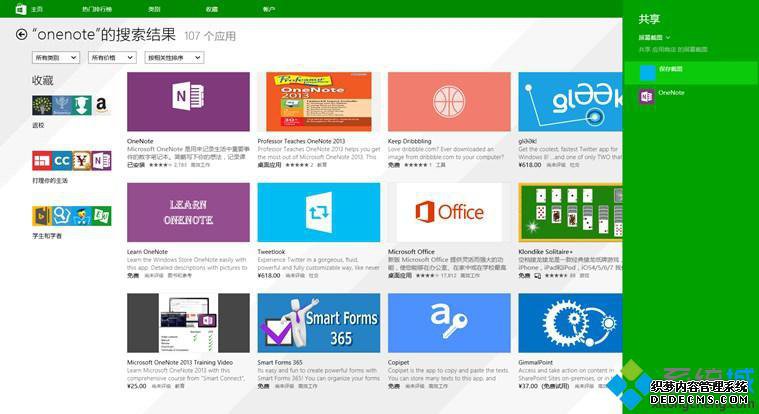The image size is (759, 414).
Task: Click the "GimmalPoint" title text
Action: pyautogui.click(x=536, y=362)
